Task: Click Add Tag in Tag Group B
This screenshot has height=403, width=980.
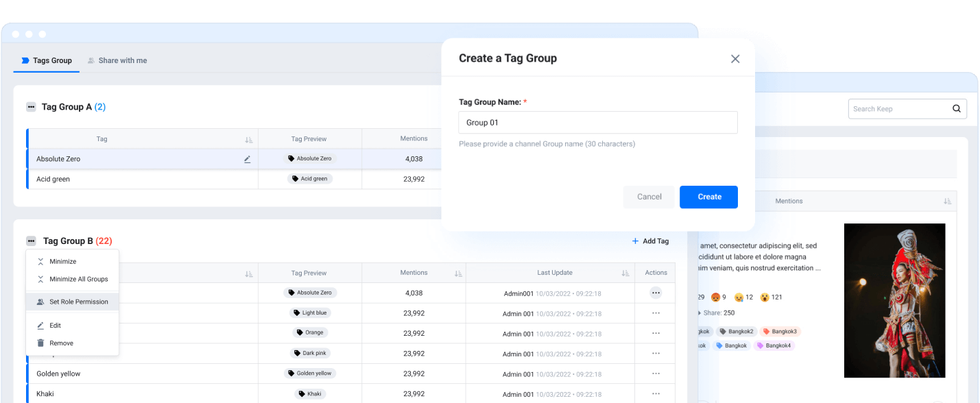Action: coord(650,241)
